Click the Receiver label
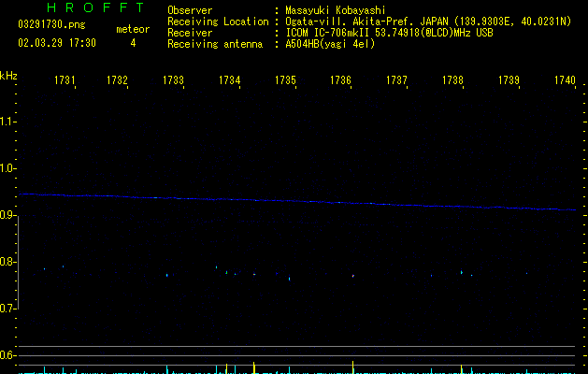Screen dimensions: 588x374 pos(190,33)
